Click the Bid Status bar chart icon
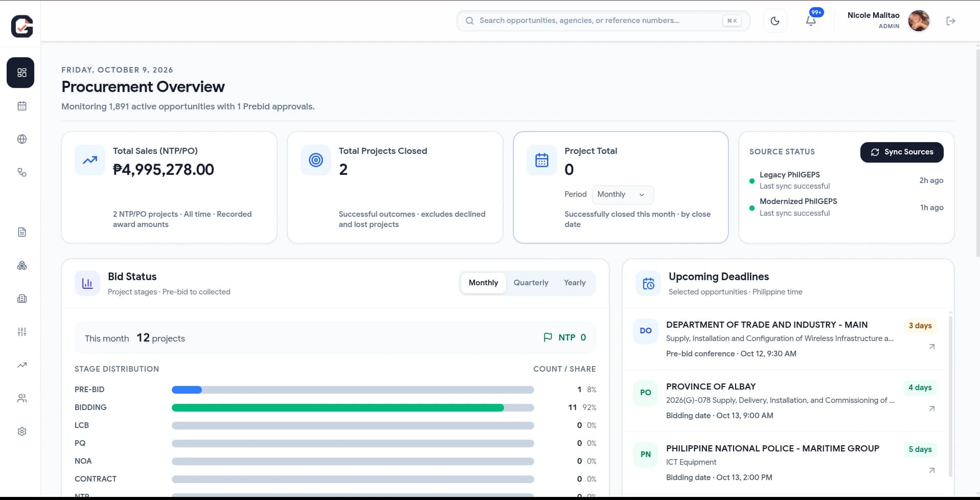 (87, 283)
